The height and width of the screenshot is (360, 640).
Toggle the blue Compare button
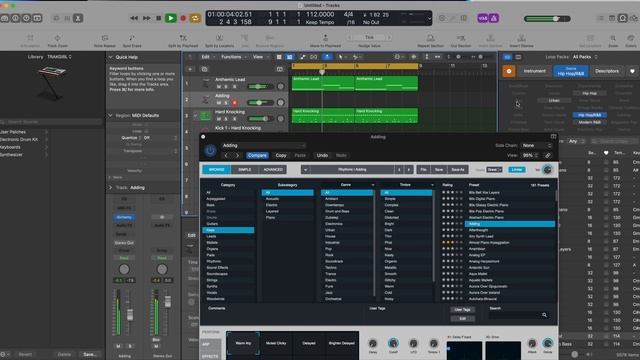[257, 156]
